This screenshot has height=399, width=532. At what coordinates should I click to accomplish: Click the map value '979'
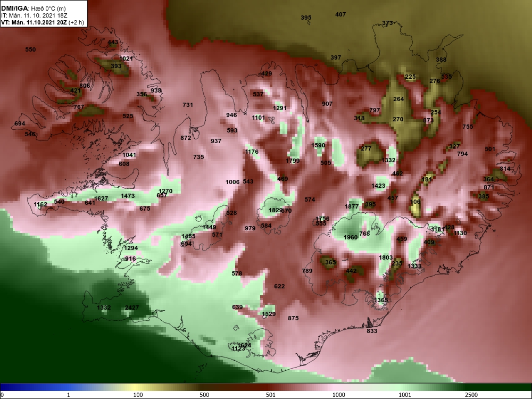coord(250,228)
